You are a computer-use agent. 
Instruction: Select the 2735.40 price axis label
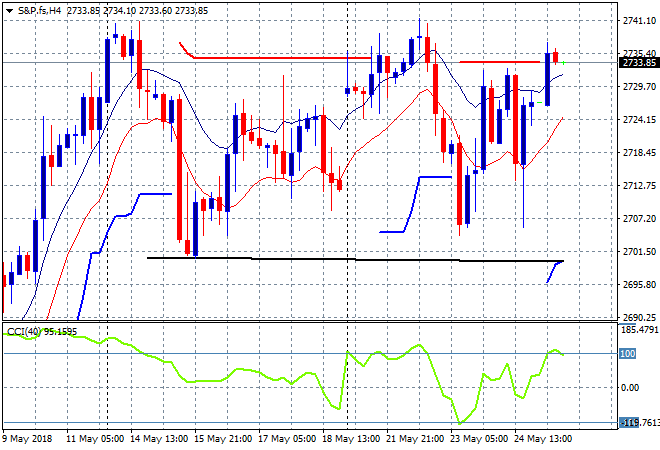[x=639, y=53]
